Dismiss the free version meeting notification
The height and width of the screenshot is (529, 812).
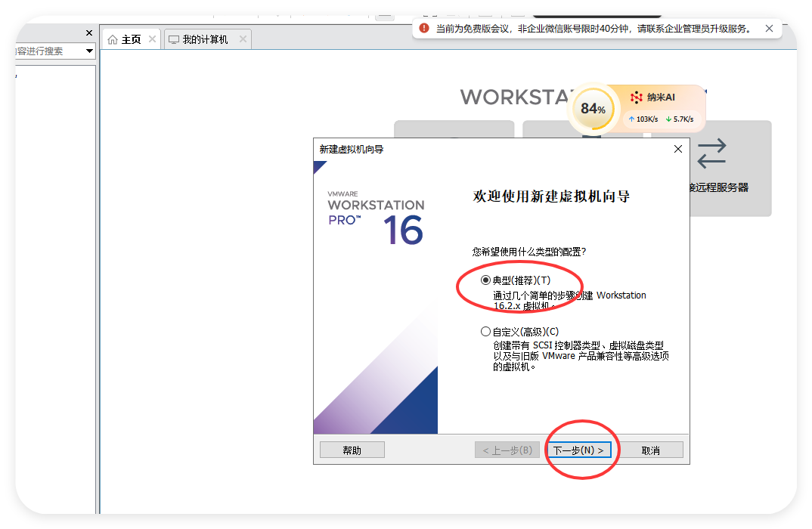tap(769, 28)
